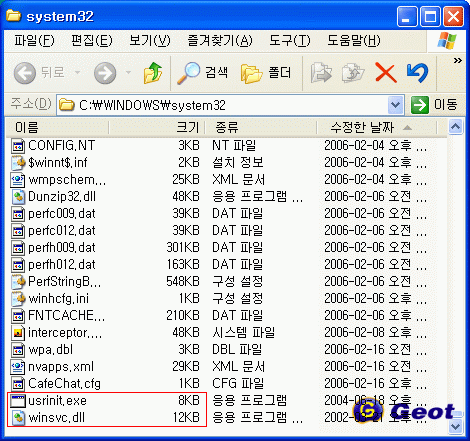Click the 설치 정보 type cell
The width and height of the screenshot is (470, 441).
point(238,163)
